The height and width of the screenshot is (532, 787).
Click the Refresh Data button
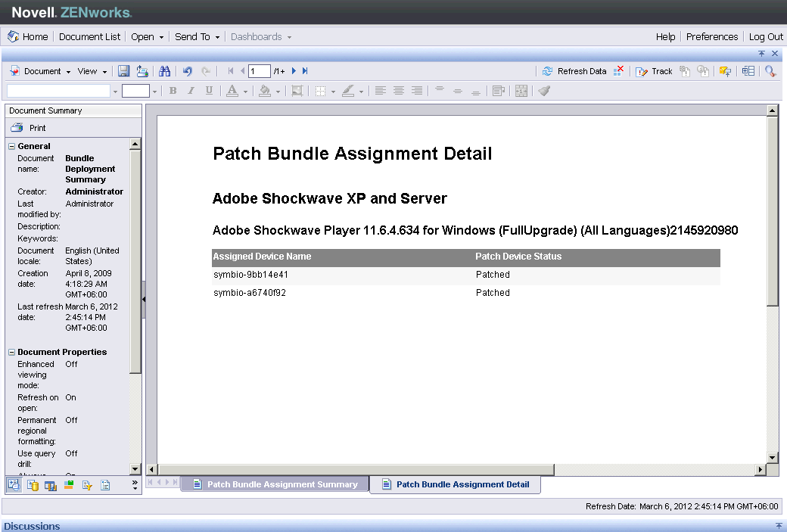coord(574,71)
